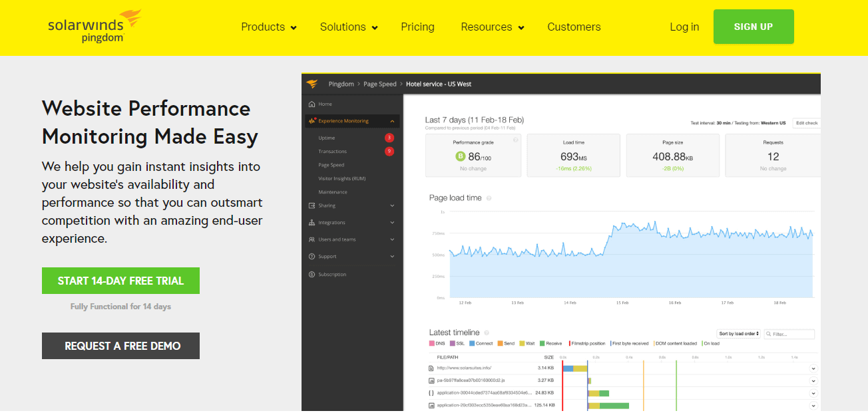
Task: Select Visitor Insights (RUM) in sidebar
Action: [x=341, y=178]
